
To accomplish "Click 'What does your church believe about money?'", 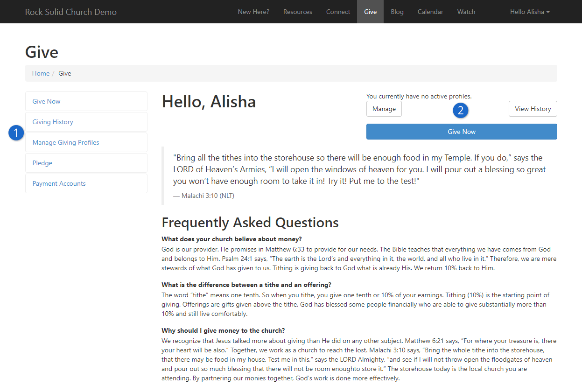I will (231, 239).
